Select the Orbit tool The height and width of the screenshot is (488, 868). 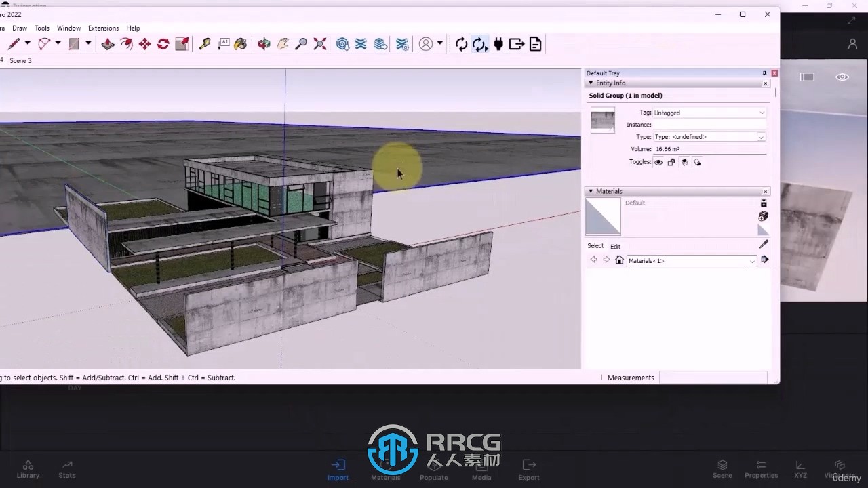coord(264,44)
